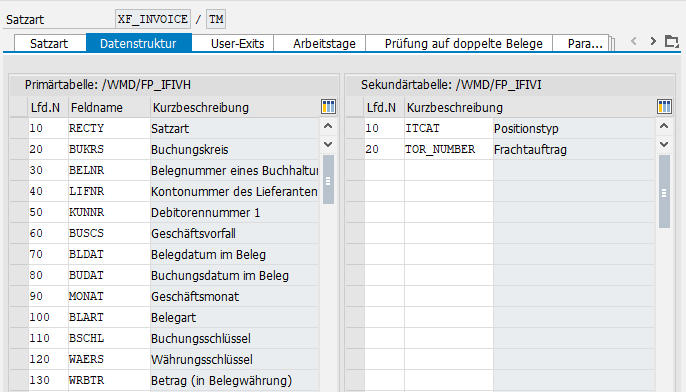Screen dimensions: 686x392
Task: Click the Geschäftsvorfall description cell
Action: click(234, 233)
